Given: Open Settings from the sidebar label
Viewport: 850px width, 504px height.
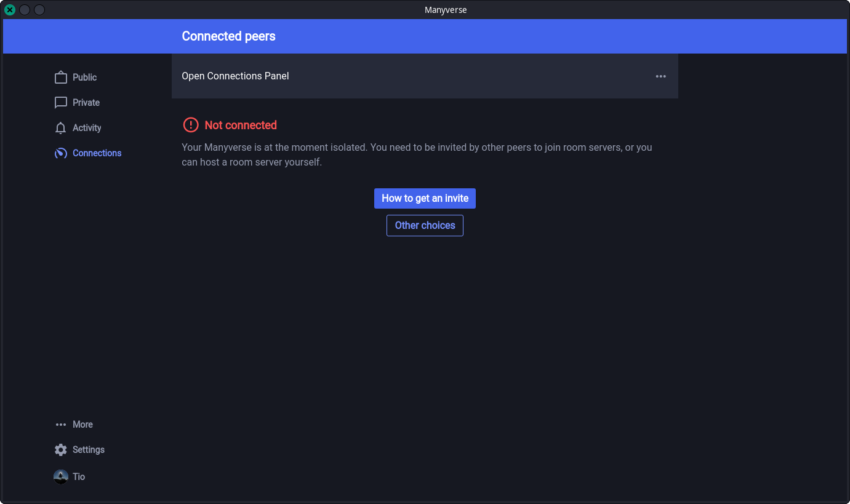Looking at the screenshot, I should [x=89, y=450].
